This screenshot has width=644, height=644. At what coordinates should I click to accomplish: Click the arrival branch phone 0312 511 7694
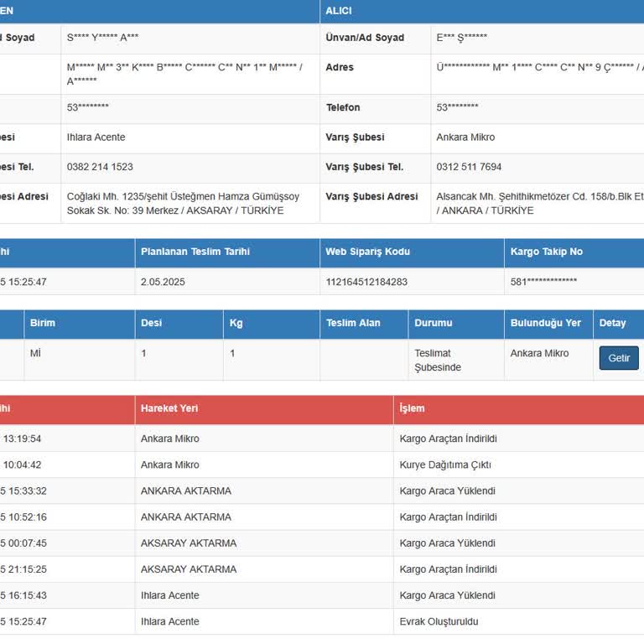click(x=469, y=167)
